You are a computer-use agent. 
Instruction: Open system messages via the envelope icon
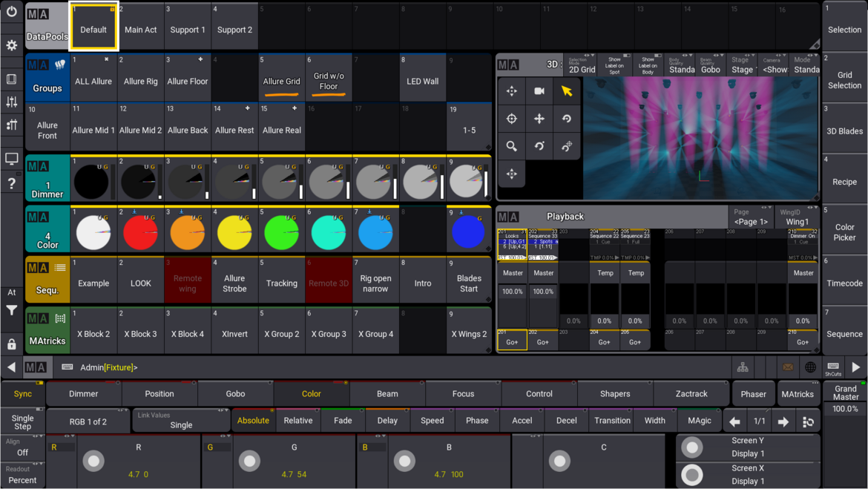coord(789,367)
